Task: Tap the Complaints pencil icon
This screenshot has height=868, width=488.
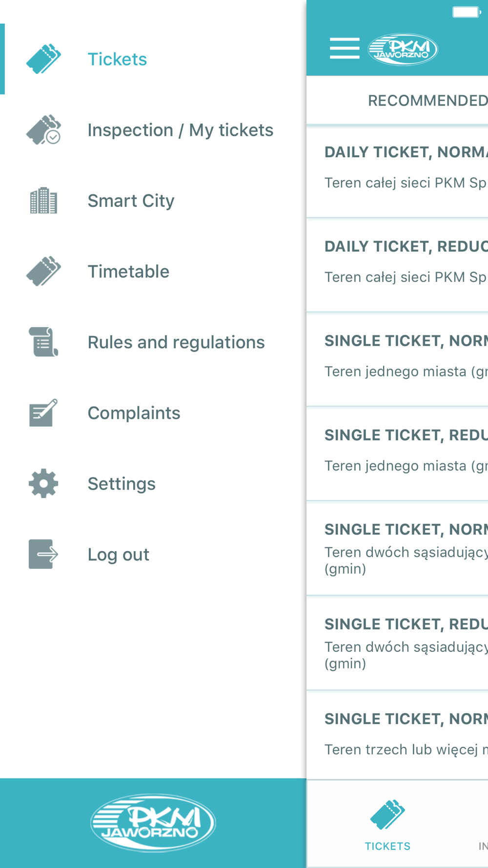Action: coord(43,413)
